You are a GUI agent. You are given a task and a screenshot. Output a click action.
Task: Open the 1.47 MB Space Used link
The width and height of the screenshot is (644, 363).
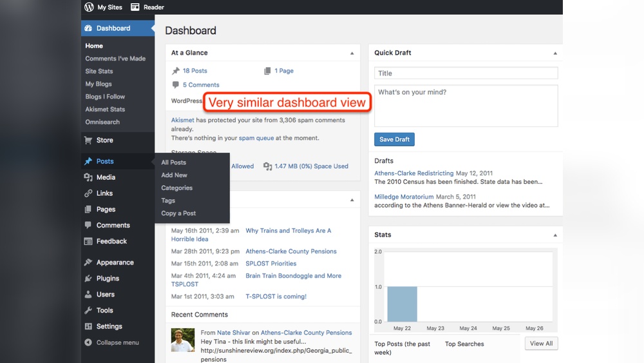point(311,166)
